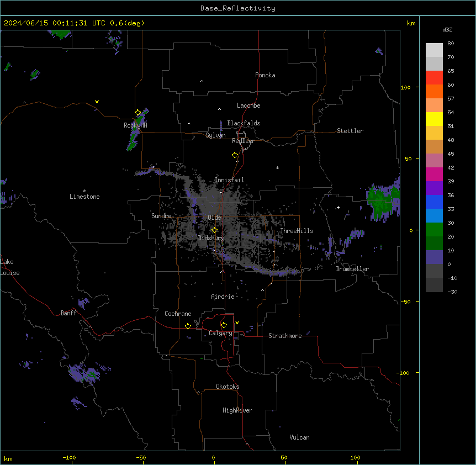
Task: Click the Sundre label
Action: coord(161,216)
